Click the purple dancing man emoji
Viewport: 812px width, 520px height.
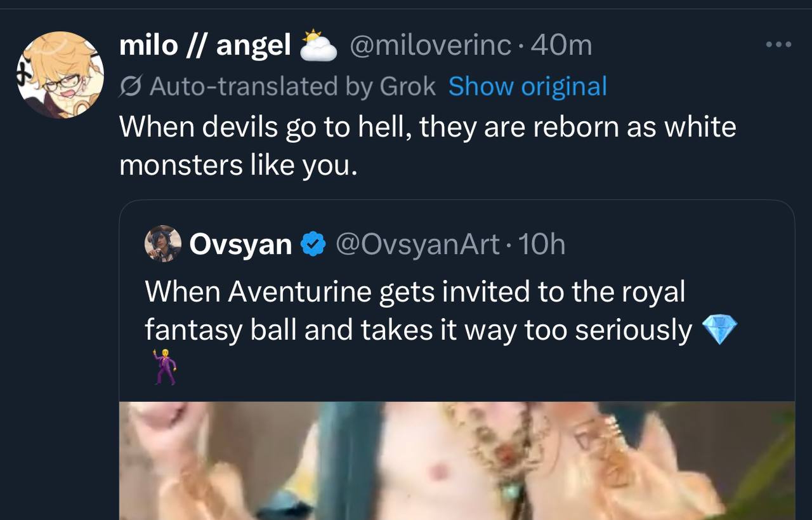(x=164, y=367)
